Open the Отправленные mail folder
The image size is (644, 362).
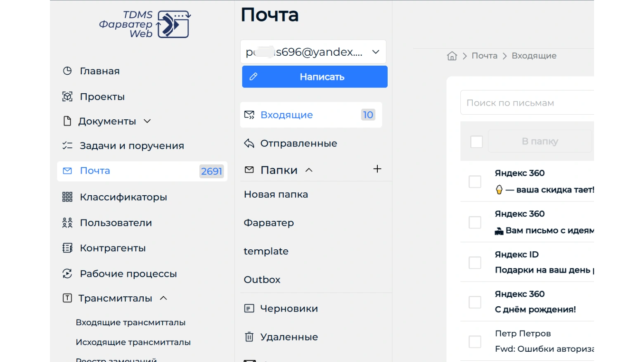click(x=298, y=143)
